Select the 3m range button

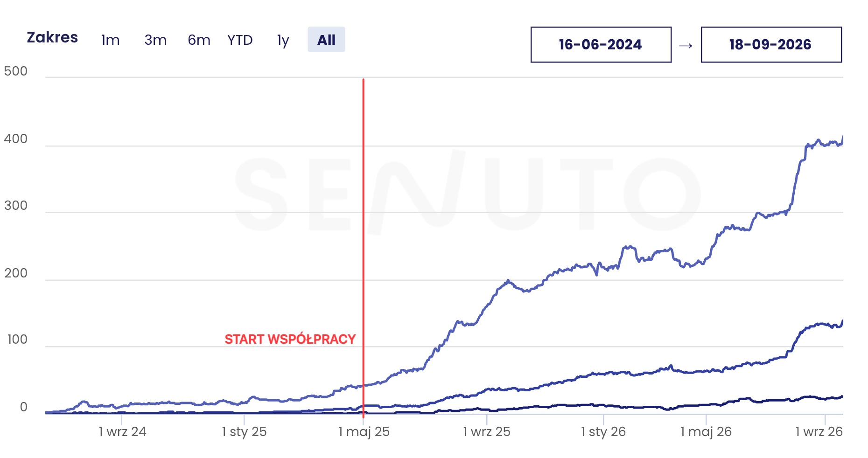tap(155, 40)
